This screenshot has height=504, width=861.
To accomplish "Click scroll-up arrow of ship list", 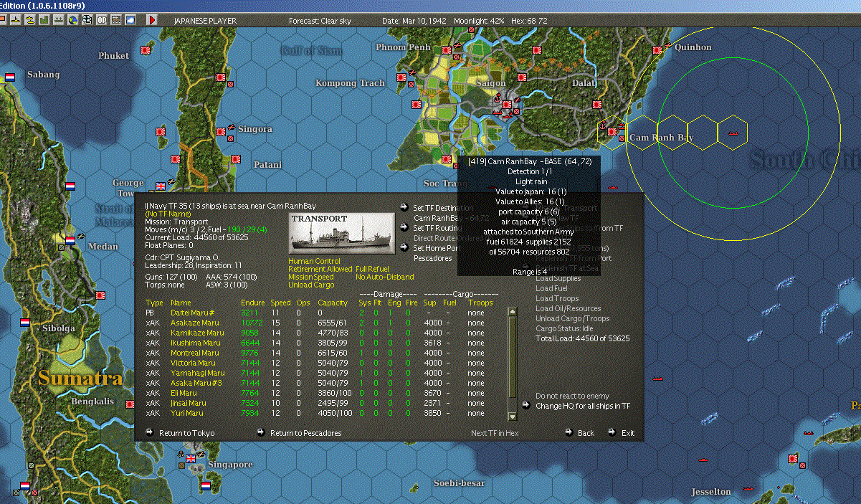I will tap(512, 312).
